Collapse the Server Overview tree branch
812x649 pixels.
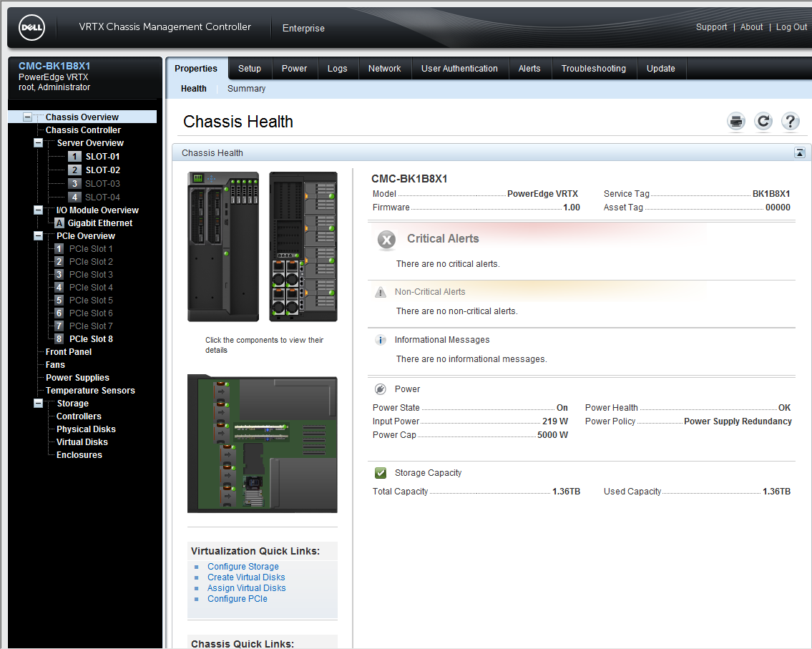37,142
